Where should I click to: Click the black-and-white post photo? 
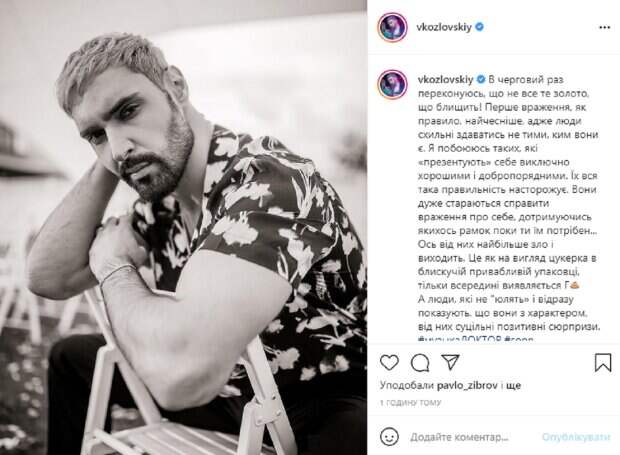[183, 228]
